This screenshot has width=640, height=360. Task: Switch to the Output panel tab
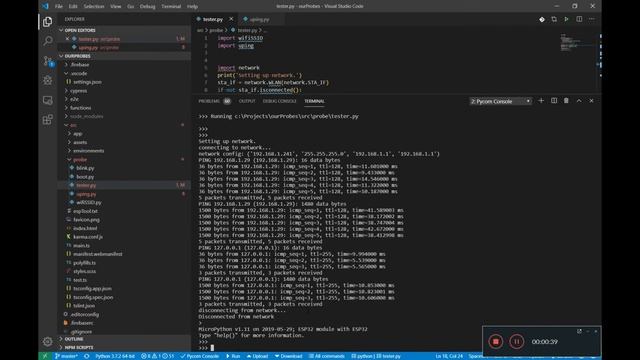point(247,101)
